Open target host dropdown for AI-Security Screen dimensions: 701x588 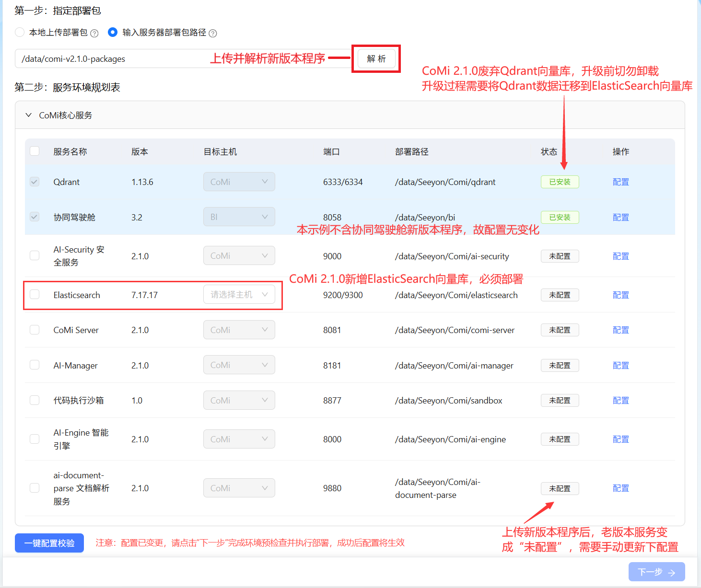click(239, 255)
